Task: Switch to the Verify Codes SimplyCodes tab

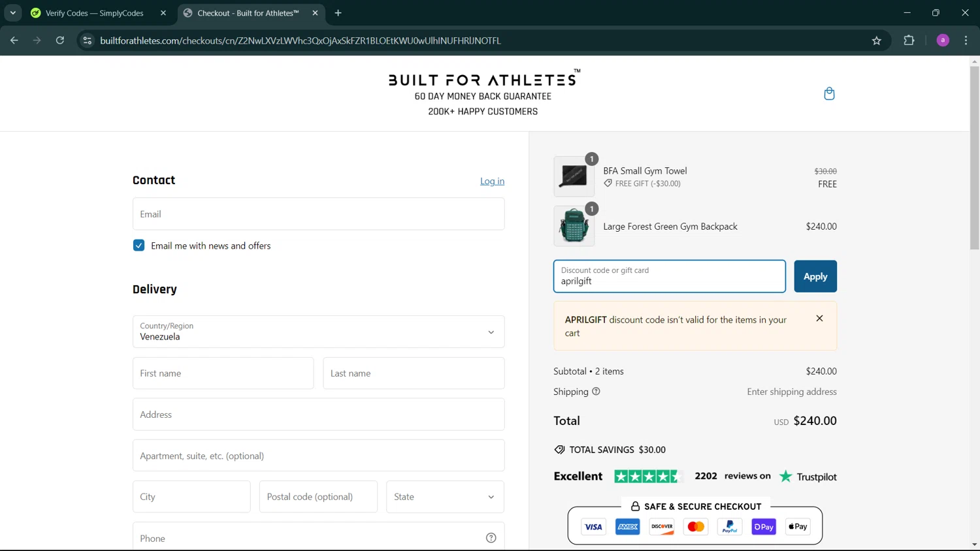Action: 94,13
